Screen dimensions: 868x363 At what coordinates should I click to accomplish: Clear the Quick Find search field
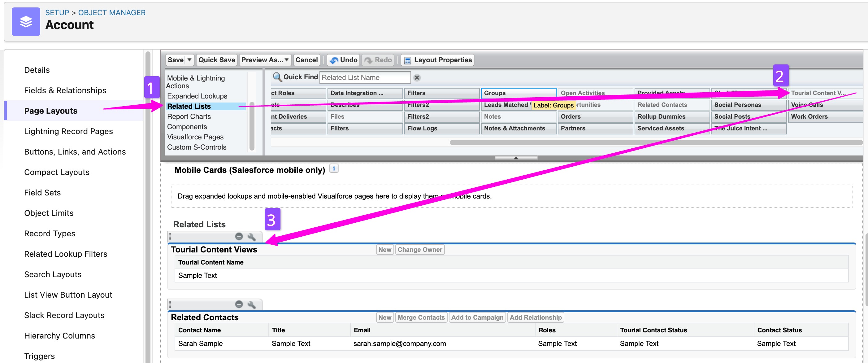pos(417,78)
